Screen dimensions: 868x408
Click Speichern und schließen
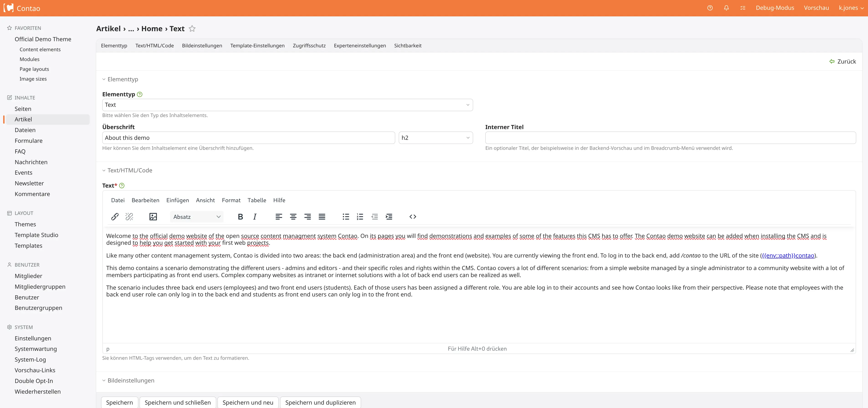[x=178, y=403]
